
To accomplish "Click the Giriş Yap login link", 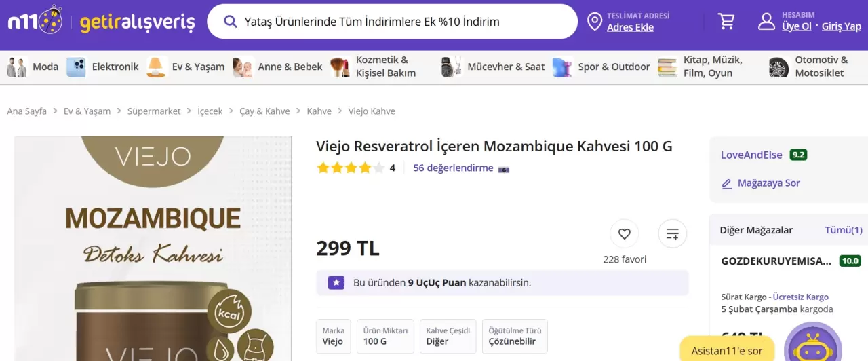I will tap(841, 26).
